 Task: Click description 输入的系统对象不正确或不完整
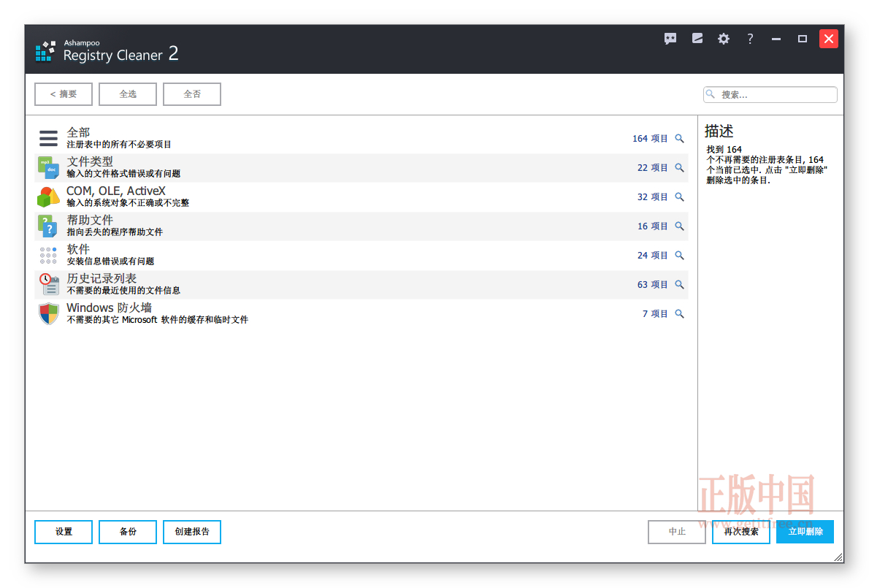(x=128, y=203)
